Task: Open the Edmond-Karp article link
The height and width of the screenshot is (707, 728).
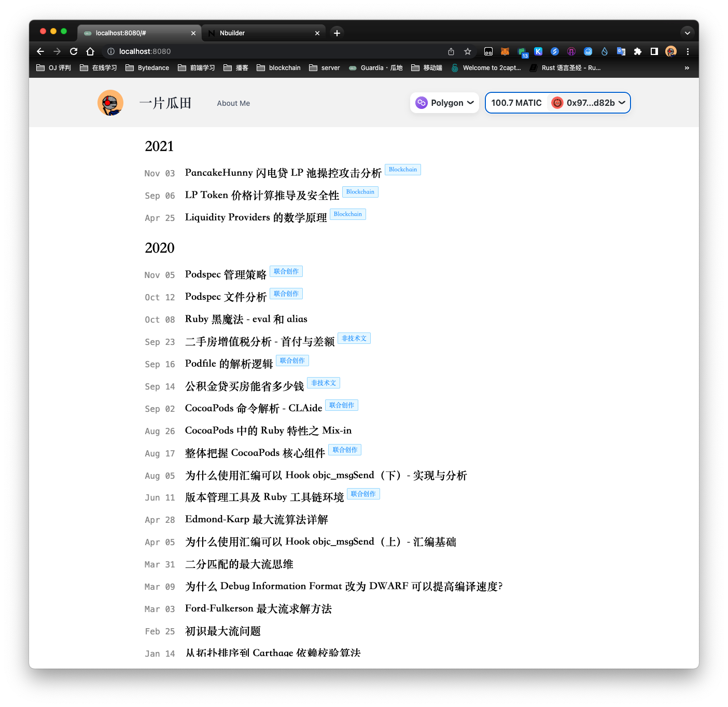Action: click(256, 519)
